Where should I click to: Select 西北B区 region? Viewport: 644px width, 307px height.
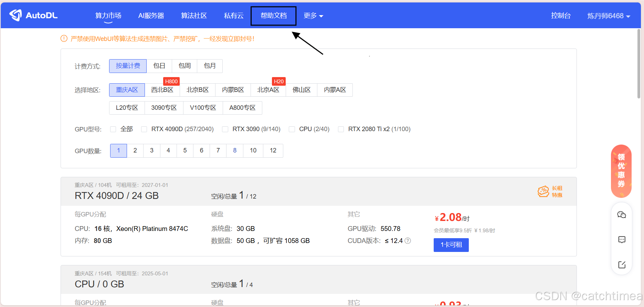pyautogui.click(x=162, y=90)
